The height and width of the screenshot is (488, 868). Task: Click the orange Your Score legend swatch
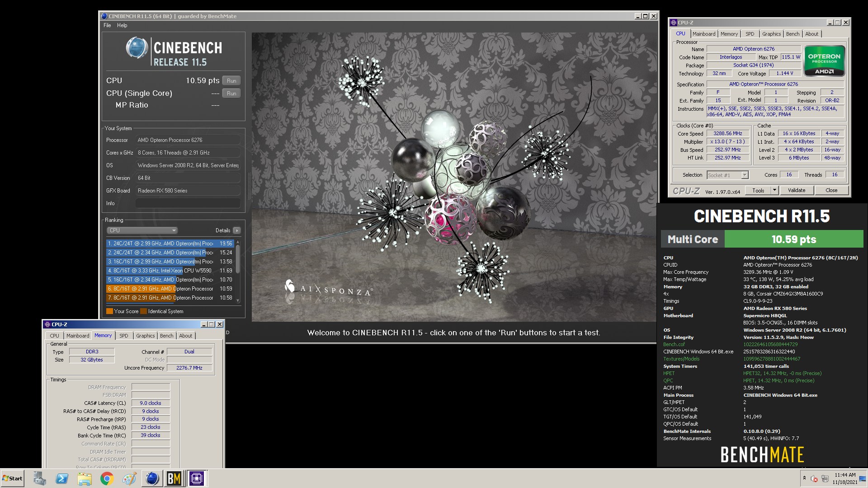tap(109, 311)
